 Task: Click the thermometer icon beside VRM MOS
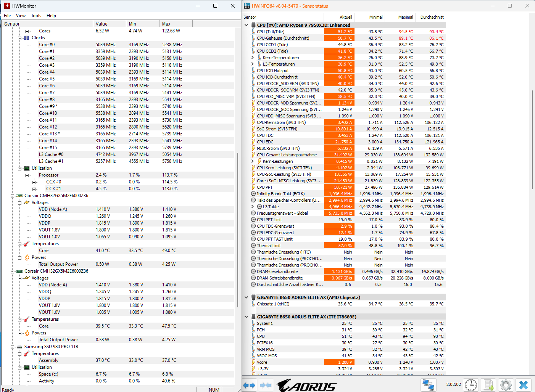tap(253, 349)
